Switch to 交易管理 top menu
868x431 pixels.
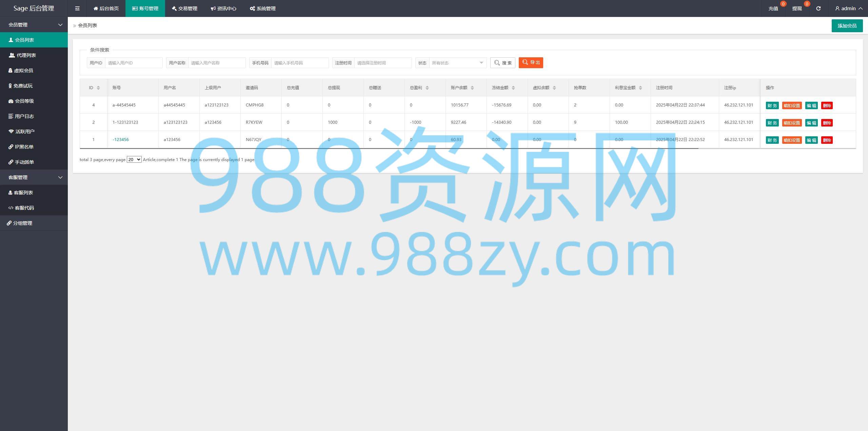click(184, 8)
